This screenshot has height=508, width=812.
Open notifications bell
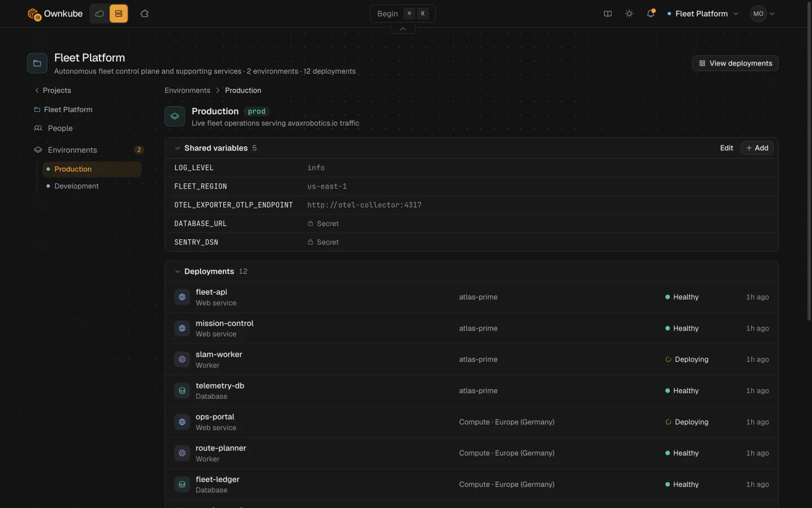pyautogui.click(x=651, y=14)
